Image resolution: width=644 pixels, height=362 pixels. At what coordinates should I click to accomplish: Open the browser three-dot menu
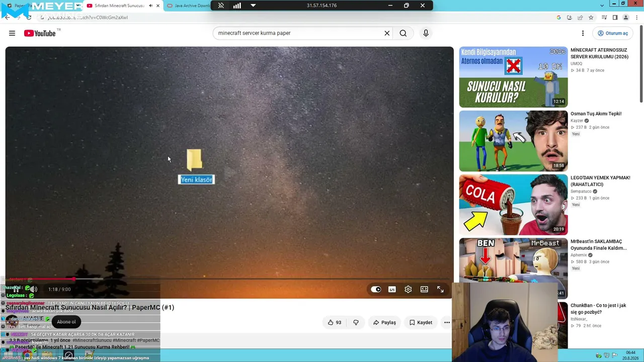(637, 18)
